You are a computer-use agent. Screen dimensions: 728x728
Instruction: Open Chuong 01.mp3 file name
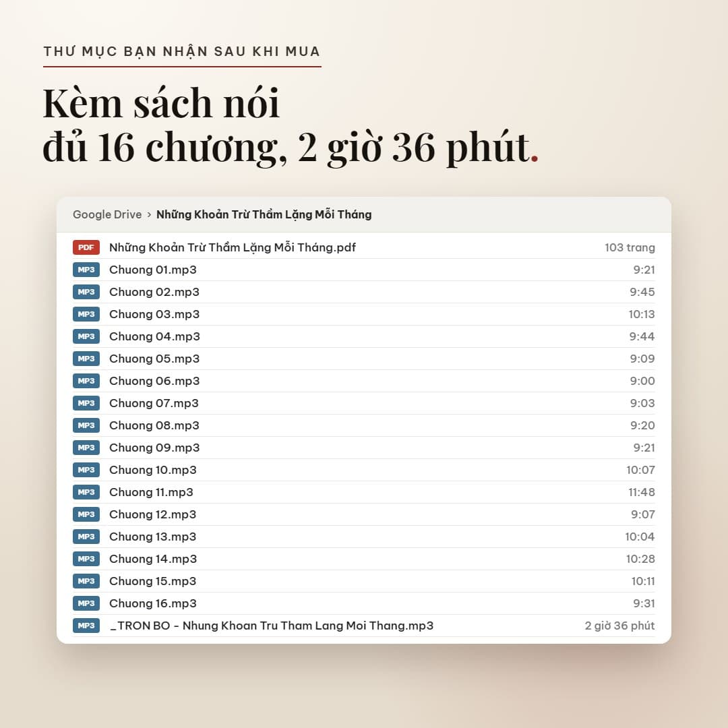(x=153, y=270)
